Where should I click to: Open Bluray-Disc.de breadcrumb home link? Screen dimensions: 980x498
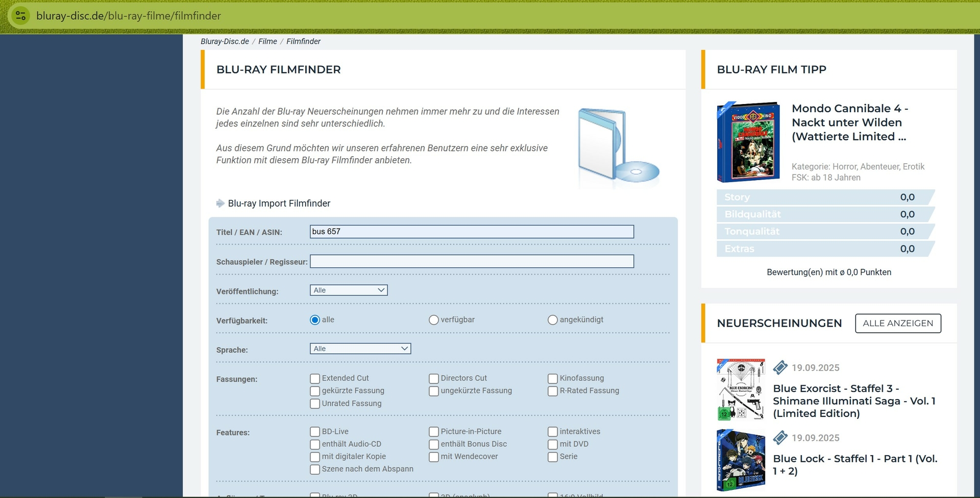tap(225, 41)
